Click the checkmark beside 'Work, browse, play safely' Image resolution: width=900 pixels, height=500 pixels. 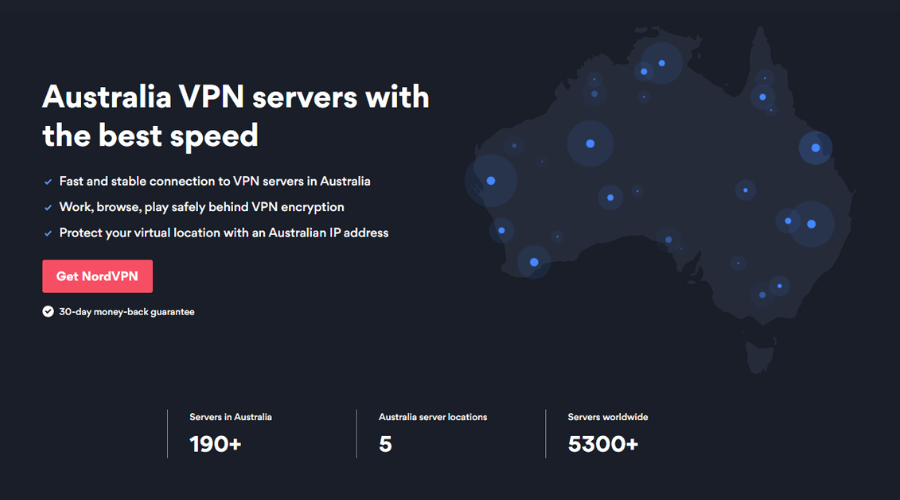coord(48,208)
